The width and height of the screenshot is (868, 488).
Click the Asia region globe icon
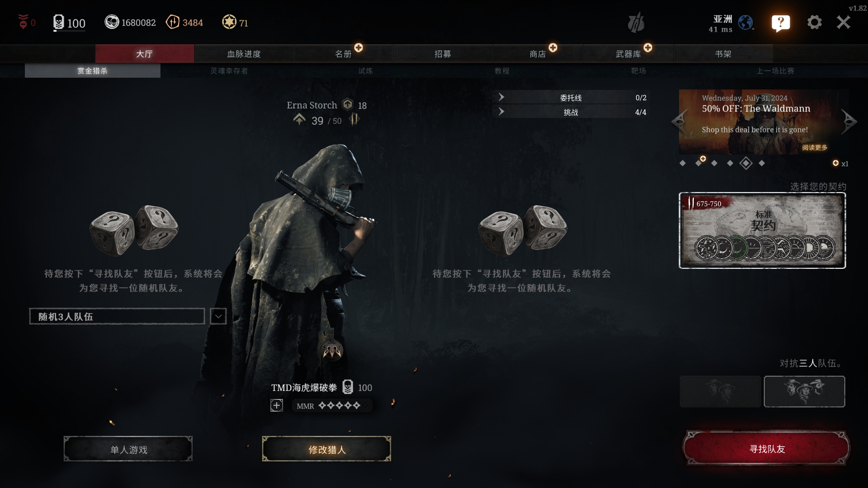coord(745,22)
